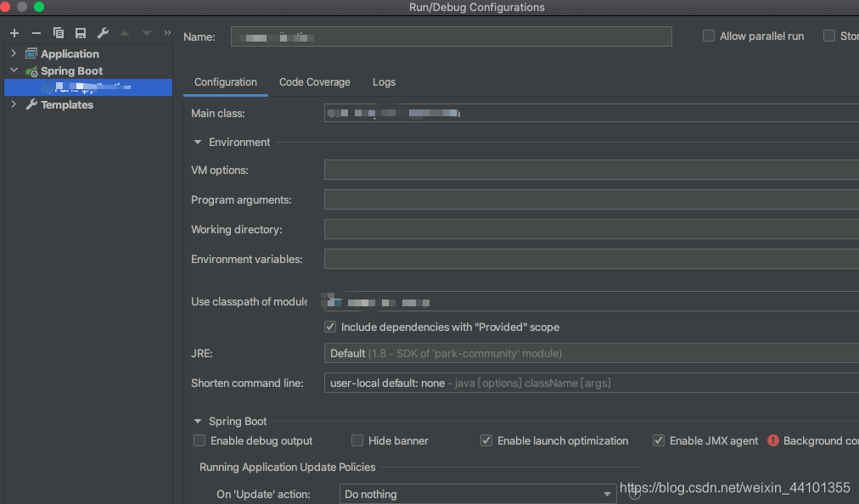The height and width of the screenshot is (504, 859).
Task: Click the Save Configuration floppy disk icon
Action: (80, 33)
